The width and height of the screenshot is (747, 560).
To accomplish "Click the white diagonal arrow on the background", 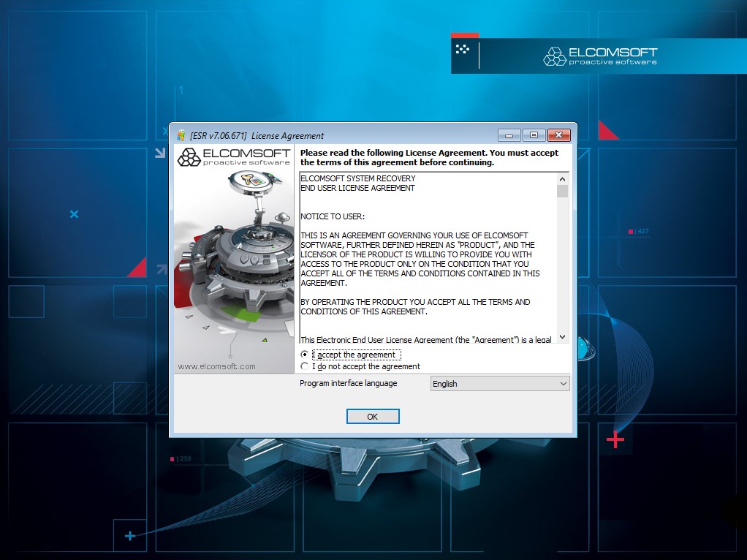I will coord(160,154).
